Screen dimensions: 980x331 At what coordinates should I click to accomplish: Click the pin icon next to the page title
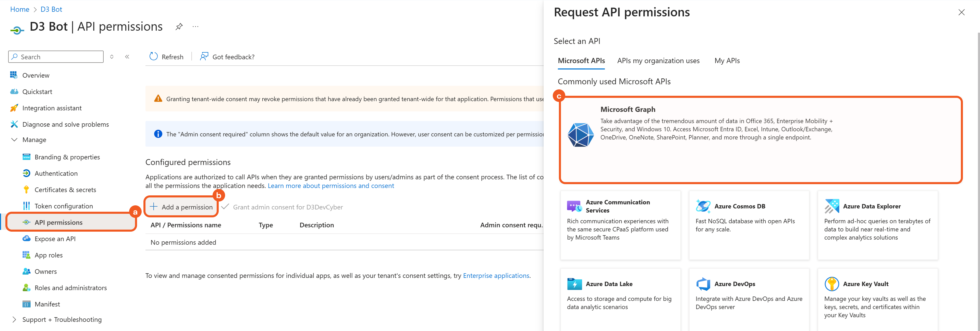click(x=179, y=27)
